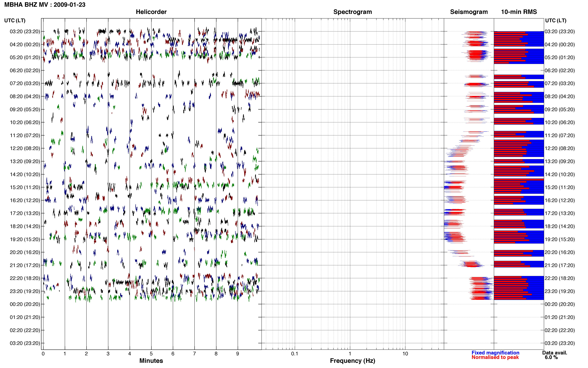Select '07:20 (03:20)' on the left time axis
The width and height of the screenshot is (588, 368).
[x=25, y=83]
